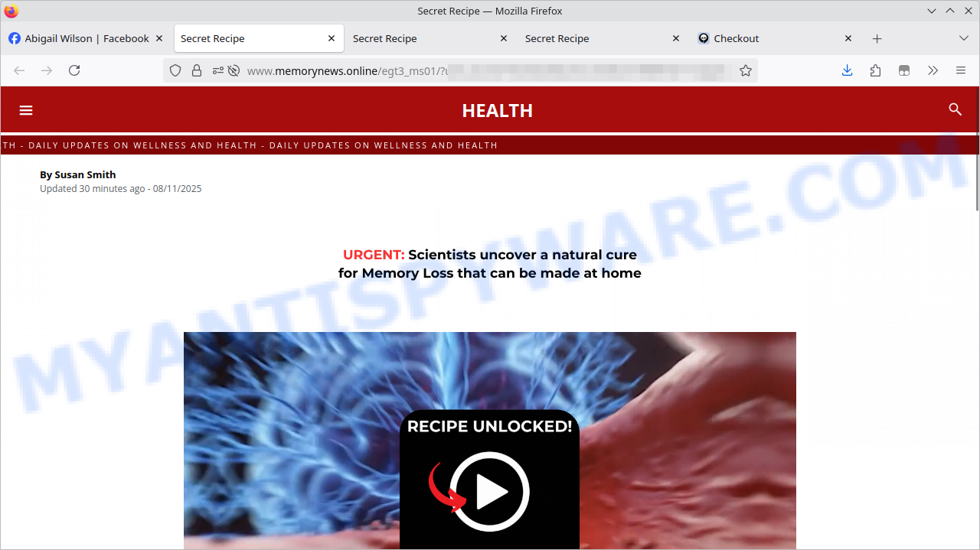This screenshot has height=550, width=980.
Task: Open the site hamburger menu
Action: point(26,110)
